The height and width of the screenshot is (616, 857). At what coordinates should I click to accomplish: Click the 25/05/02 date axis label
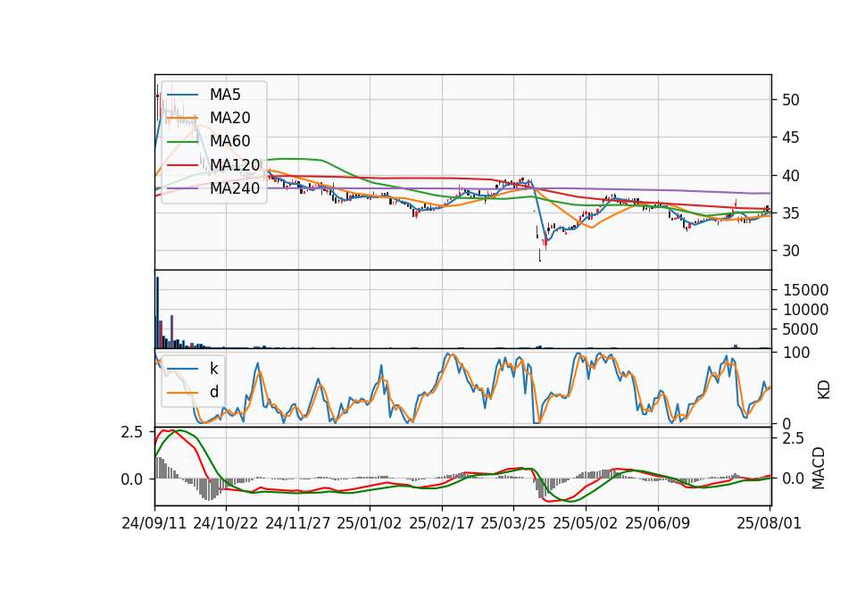[x=586, y=523]
